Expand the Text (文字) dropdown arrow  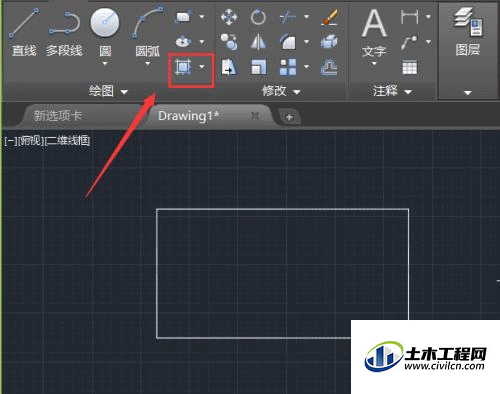(x=374, y=63)
